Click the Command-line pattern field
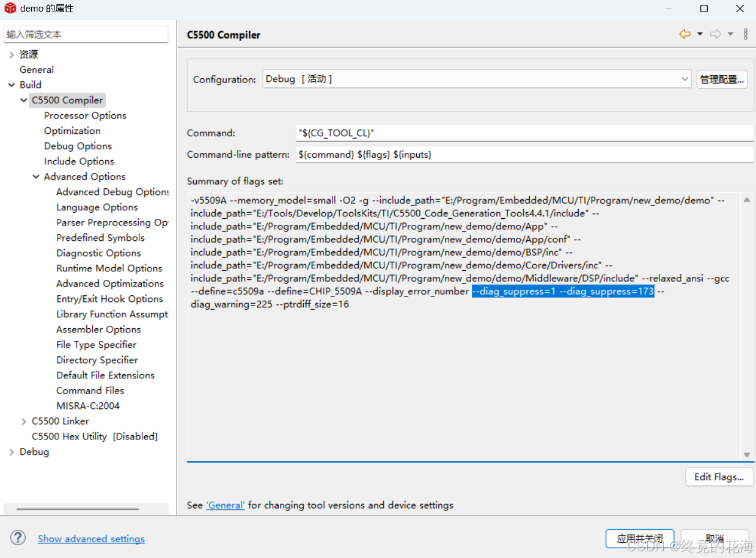 point(524,155)
